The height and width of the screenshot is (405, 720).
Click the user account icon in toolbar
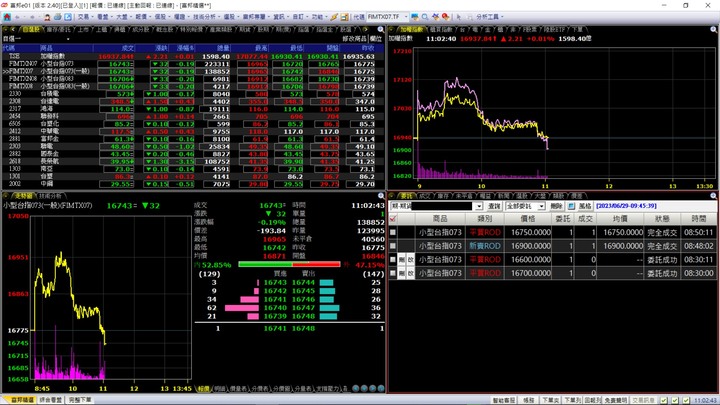pyautogui.click(x=46, y=17)
